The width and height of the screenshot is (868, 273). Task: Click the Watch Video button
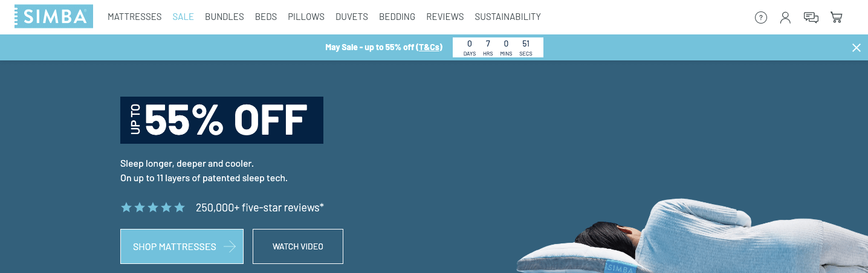point(298,246)
